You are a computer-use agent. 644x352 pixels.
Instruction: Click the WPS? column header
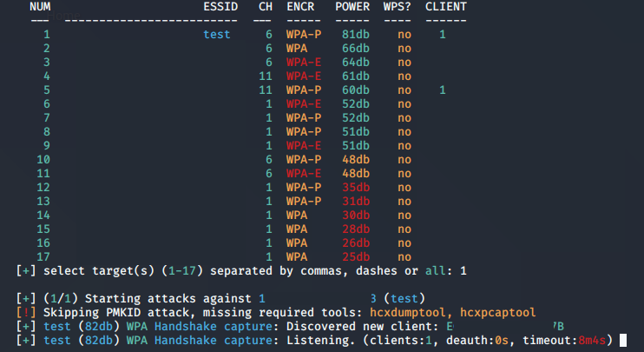(398, 7)
